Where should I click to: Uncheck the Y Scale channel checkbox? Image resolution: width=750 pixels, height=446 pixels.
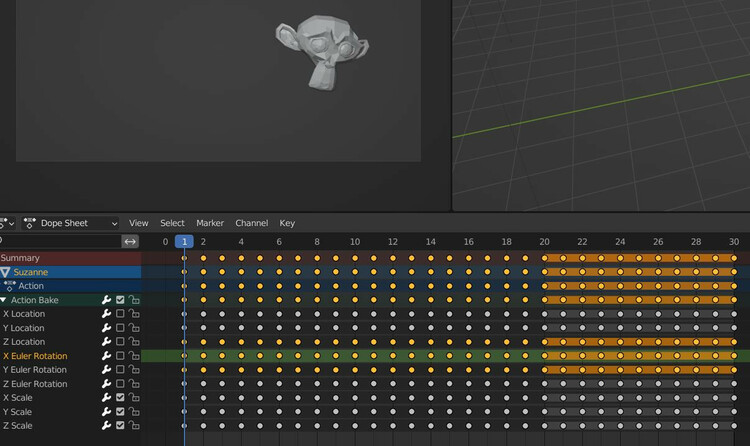pos(120,412)
